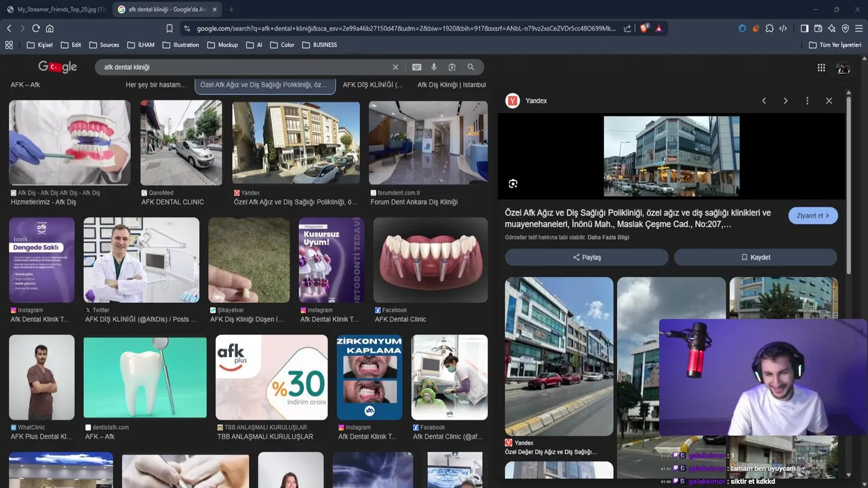Viewport: 868px width, 488px height.
Task: Show the previous image in preview panel
Action: coord(764,100)
